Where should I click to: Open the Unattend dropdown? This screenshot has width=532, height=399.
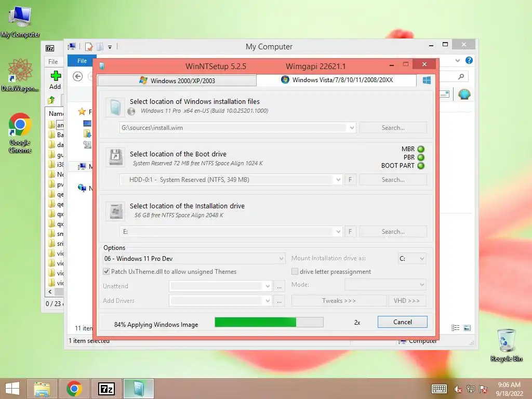[268, 286]
